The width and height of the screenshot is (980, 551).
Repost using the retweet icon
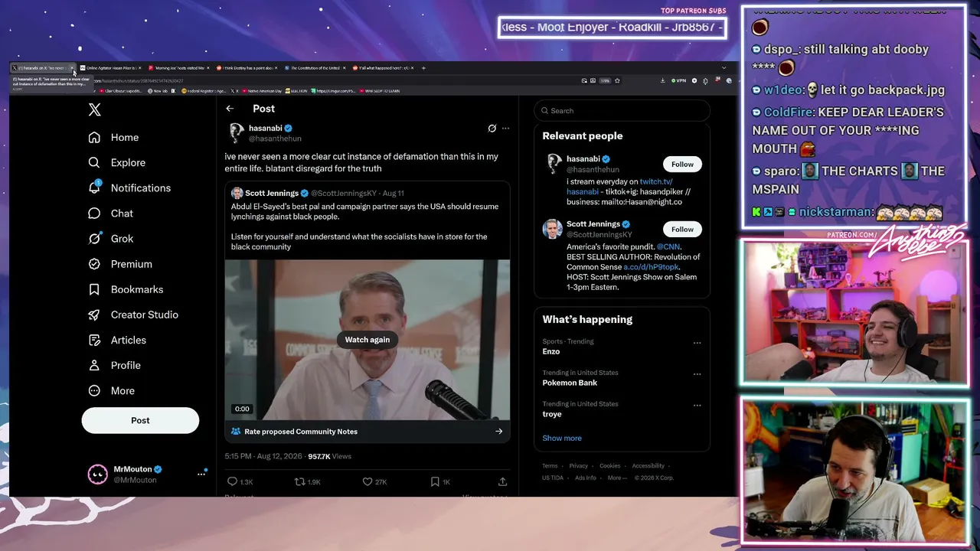tap(299, 481)
